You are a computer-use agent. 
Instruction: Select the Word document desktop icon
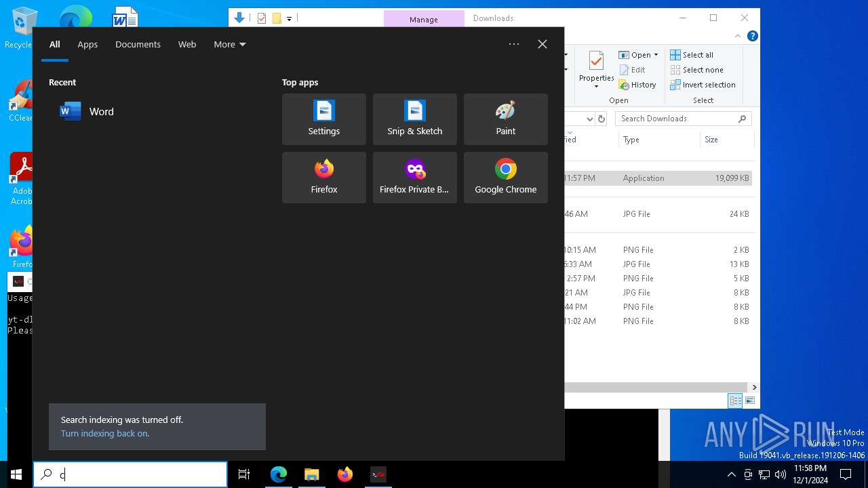coord(125,18)
